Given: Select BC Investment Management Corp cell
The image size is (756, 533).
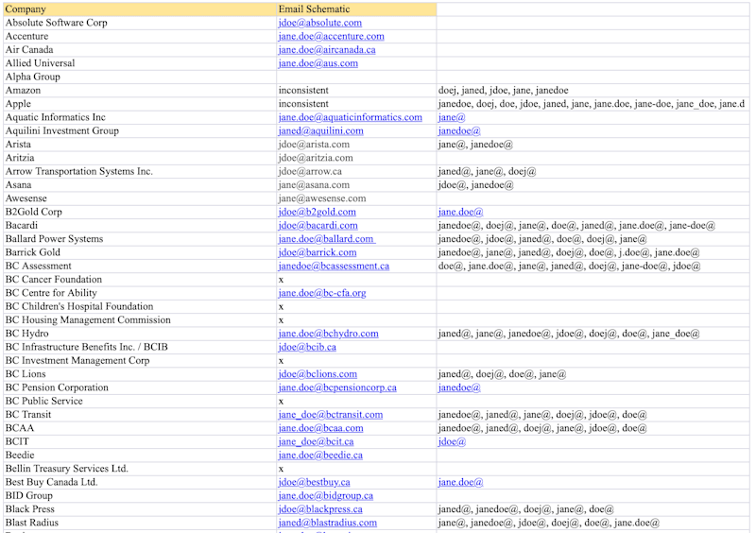Looking at the screenshot, I should (140, 360).
